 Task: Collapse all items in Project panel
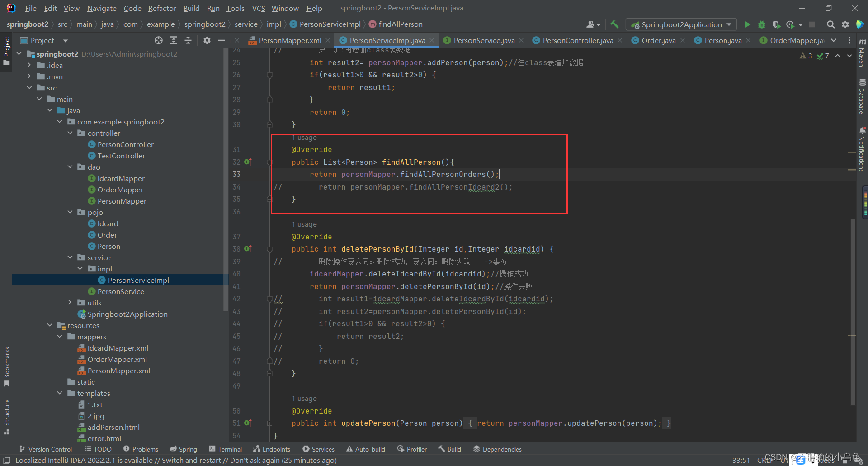(x=188, y=40)
